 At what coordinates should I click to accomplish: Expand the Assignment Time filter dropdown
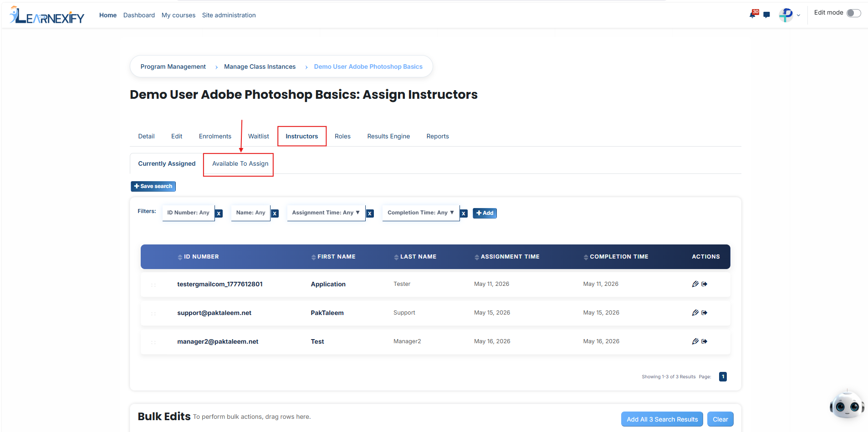pyautogui.click(x=326, y=213)
